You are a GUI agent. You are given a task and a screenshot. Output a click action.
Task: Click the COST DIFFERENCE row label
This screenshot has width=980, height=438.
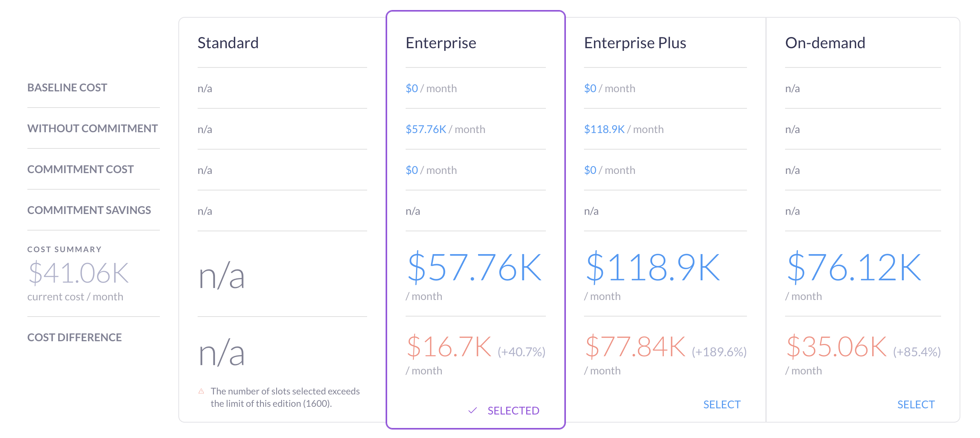(74, 337)
